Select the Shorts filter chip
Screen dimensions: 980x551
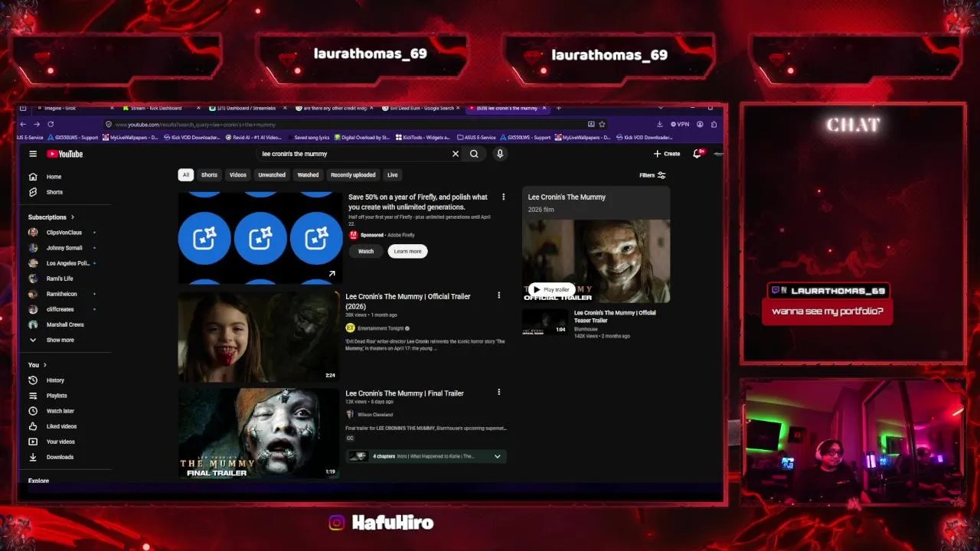pos(209,175)
